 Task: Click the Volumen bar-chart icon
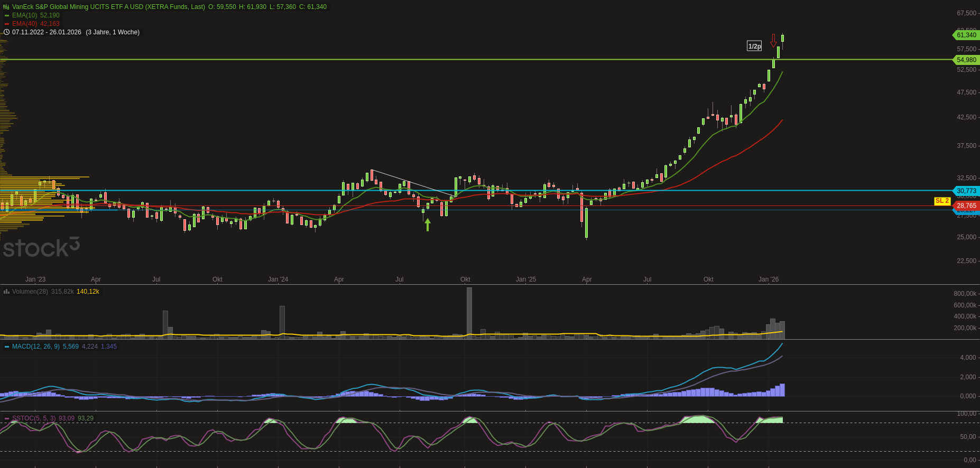pyautogui.click(x=6, y=292)
